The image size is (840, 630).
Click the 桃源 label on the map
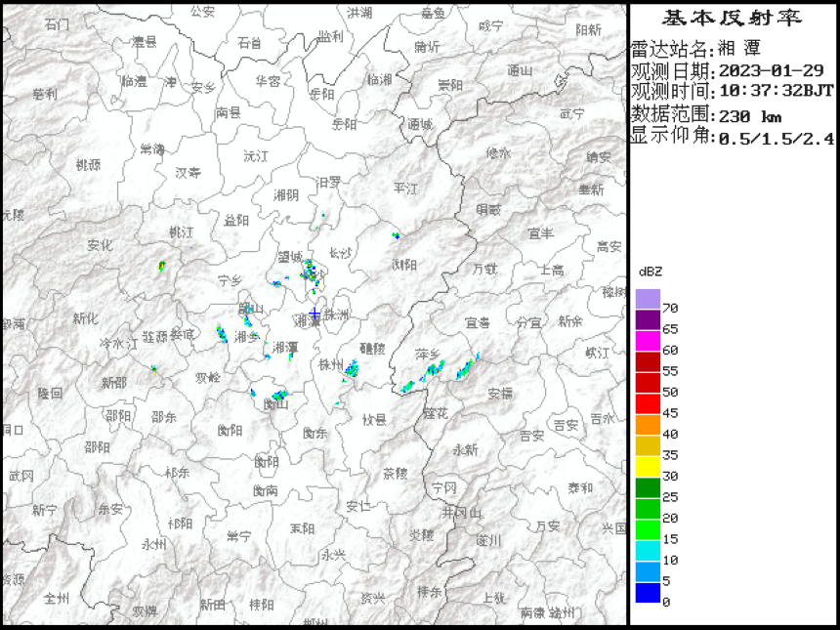pyautogui.click(x=88, y=165)
